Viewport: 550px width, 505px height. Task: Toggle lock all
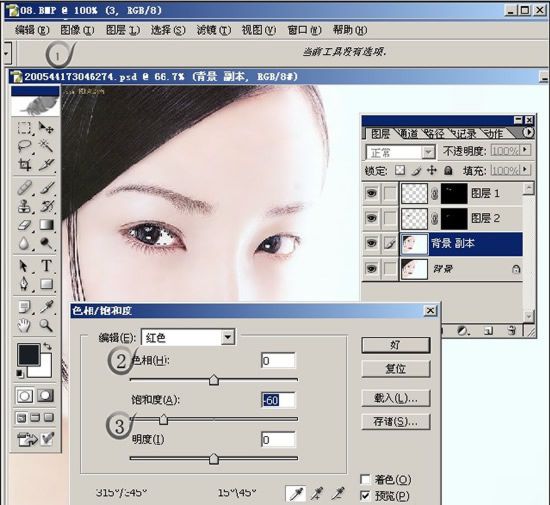[448, 170]
